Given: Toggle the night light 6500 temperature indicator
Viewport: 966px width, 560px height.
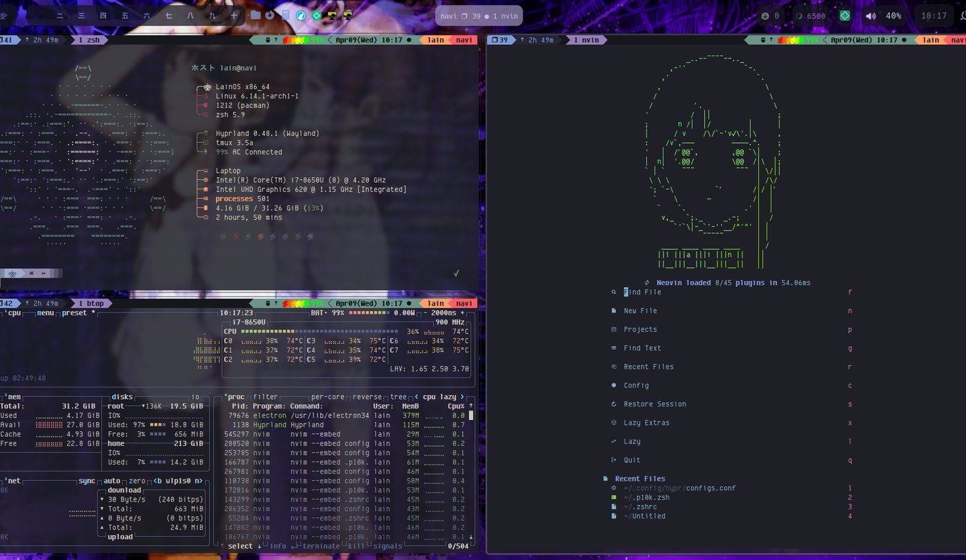Looking at the screenshot, I should [810, 16].
